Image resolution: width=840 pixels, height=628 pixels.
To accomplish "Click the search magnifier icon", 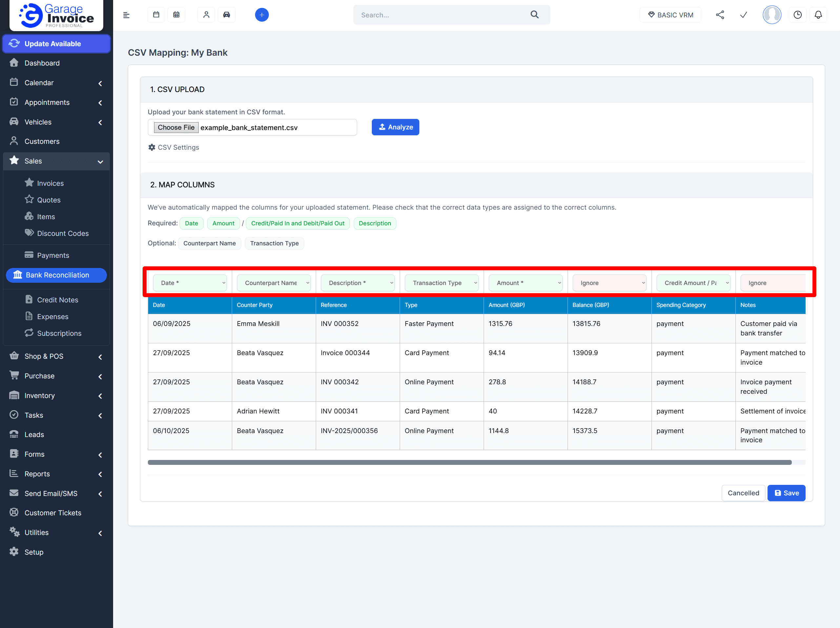I will pos(534,15).
